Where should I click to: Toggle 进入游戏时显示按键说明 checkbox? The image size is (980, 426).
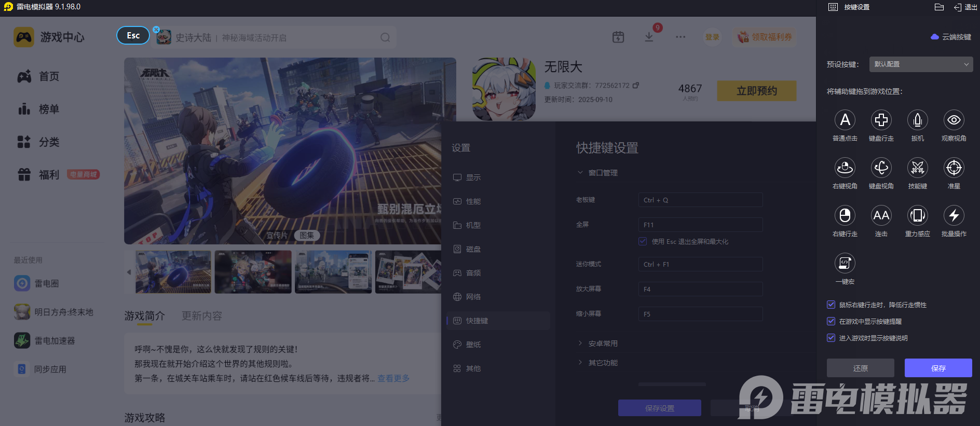pyautogui.click(x=831, y=338)
